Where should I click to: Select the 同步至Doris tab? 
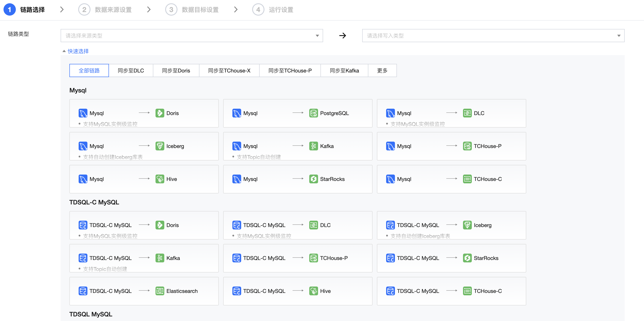176,70
